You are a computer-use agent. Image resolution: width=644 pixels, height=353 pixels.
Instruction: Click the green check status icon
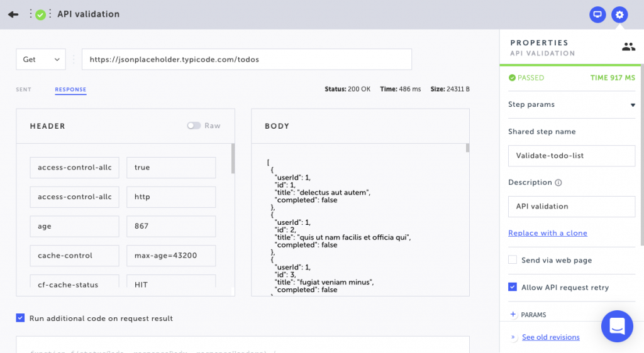point(40,14)
